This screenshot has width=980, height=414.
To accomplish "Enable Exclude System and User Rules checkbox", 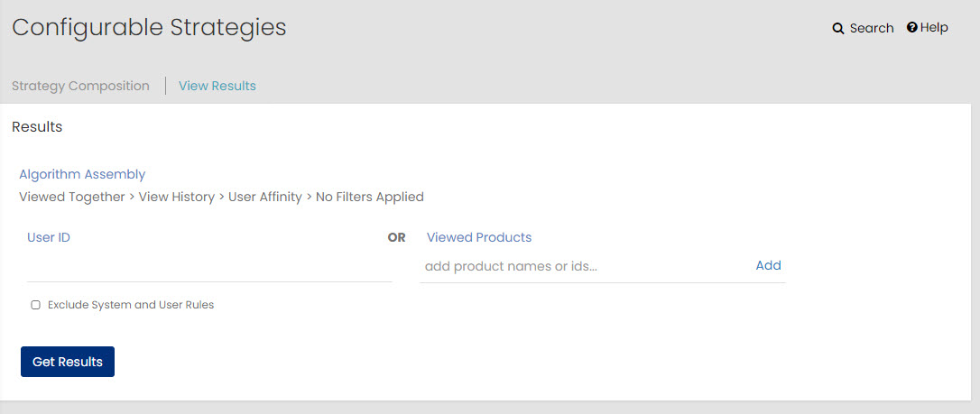I will tap(35, 306).
